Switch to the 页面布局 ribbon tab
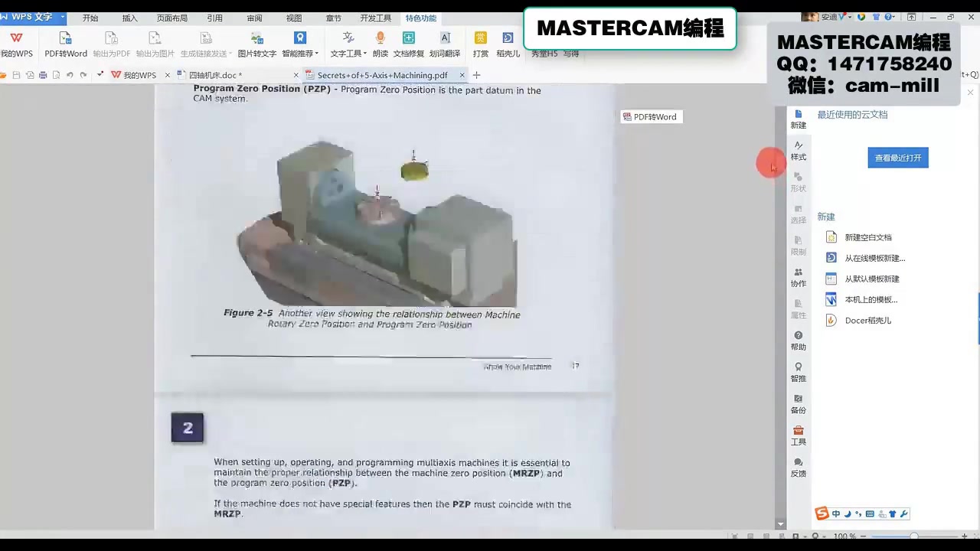Screen dimensions: 980x551 point(171,18)
